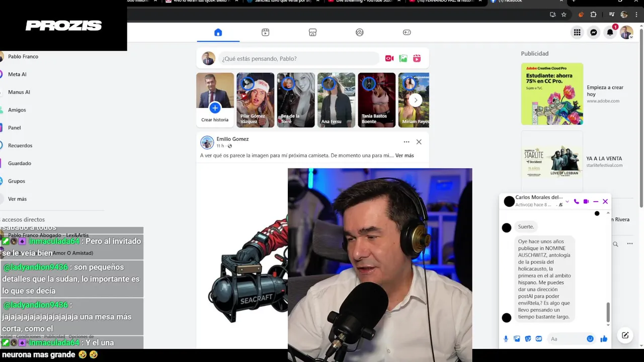Open Pablo Franco in the left sidebar
The width and height of the screenshot is (644, 362).
click(x=23, y=56)
